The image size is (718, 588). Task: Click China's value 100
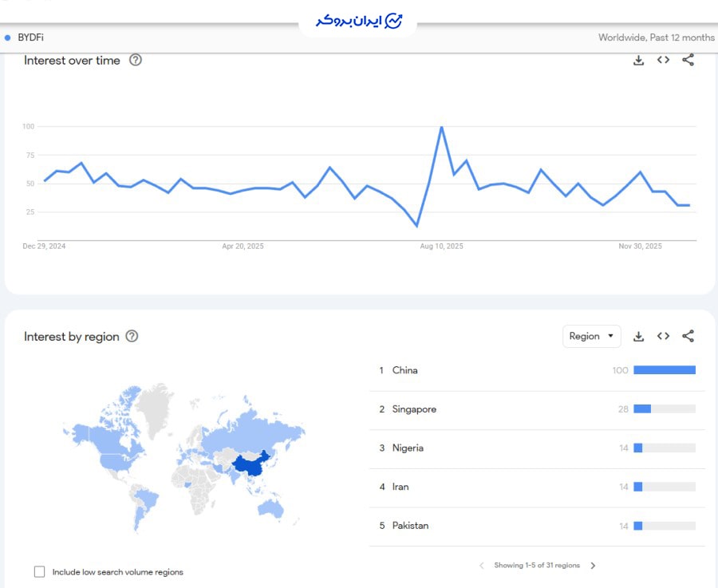point(620,370)
